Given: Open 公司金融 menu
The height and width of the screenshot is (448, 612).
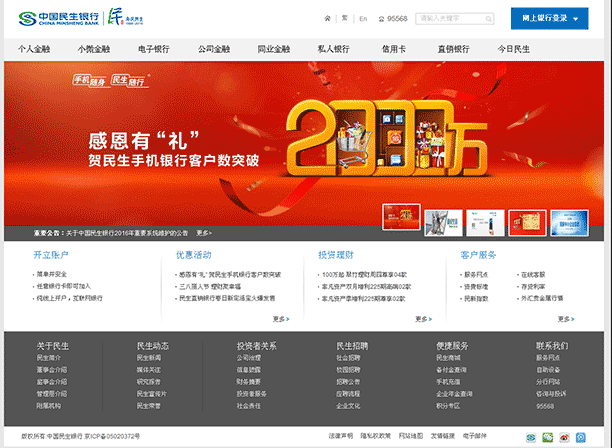Looking at the screenshot, I should click(213, 49).
